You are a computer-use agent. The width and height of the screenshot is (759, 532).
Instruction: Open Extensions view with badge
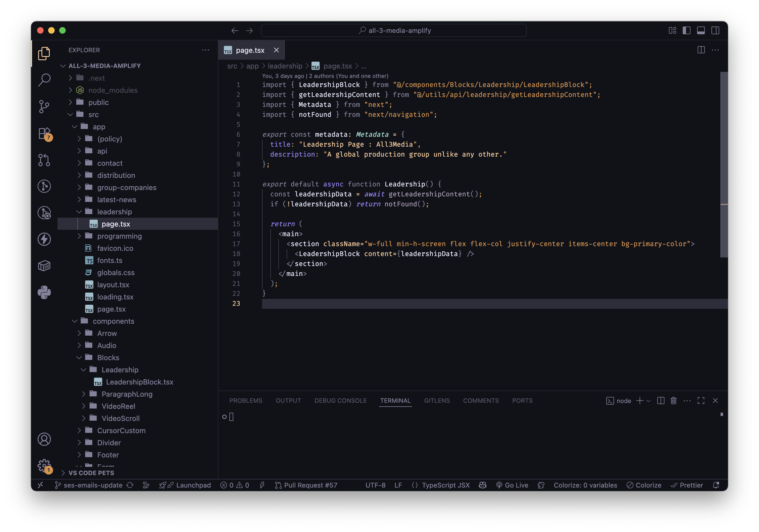pos(44,133)
